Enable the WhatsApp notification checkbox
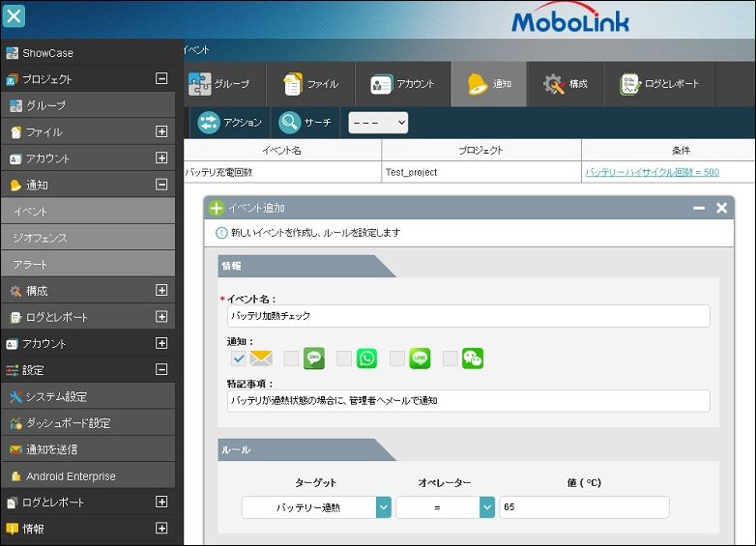 click(x=343, y=359)
